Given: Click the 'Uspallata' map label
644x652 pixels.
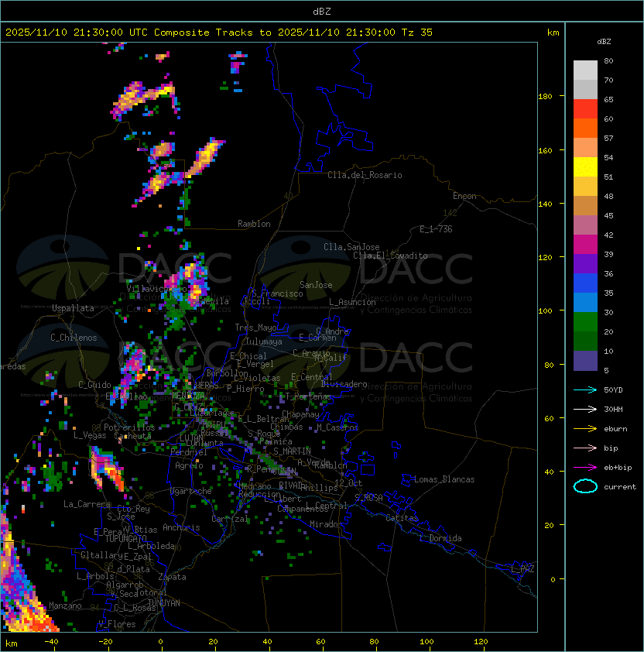Looking at the screenshot, I should pyautogui.click(x=73, y=308).
